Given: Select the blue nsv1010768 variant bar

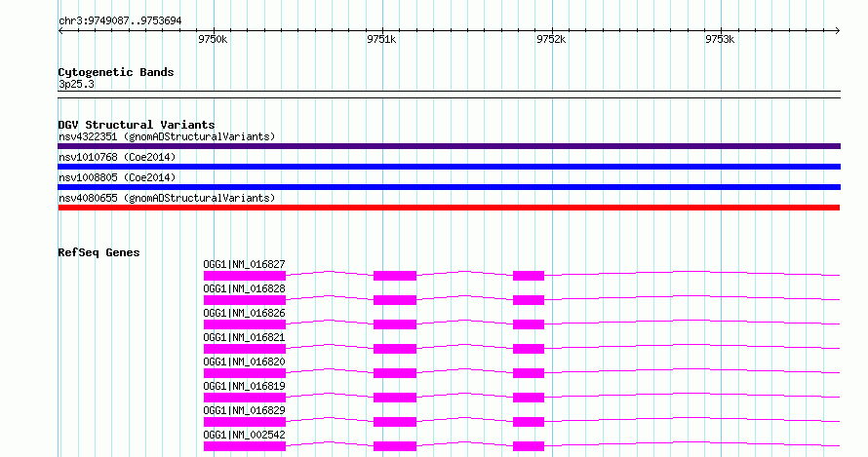Looking at the screenshot, I should pyautogui.click(x=449, y=167).
